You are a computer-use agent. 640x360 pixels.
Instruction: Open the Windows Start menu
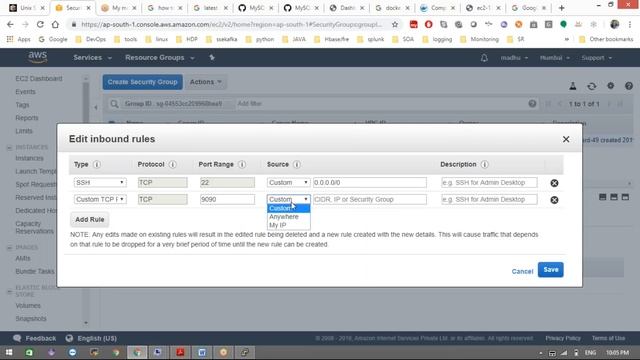(9, 352)
